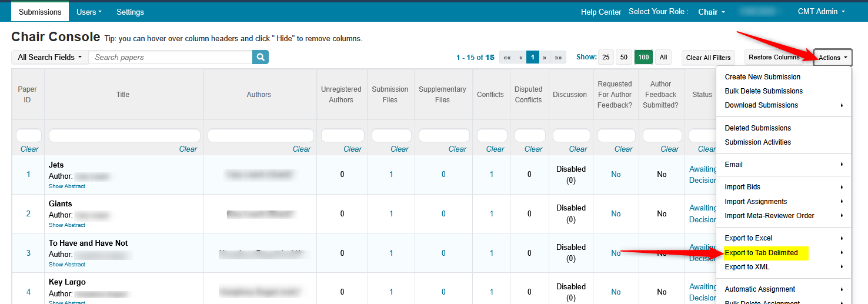This screenshot has height=304, width=868.
Task: Click the Clear All Filters button
Action: [708, 58]
